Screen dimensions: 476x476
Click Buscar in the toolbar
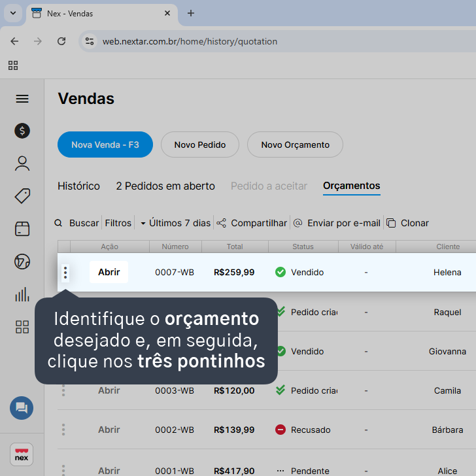(84, 223)
